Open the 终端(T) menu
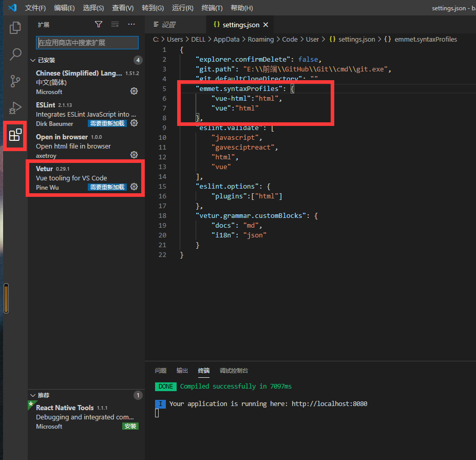 pos(212,8)
